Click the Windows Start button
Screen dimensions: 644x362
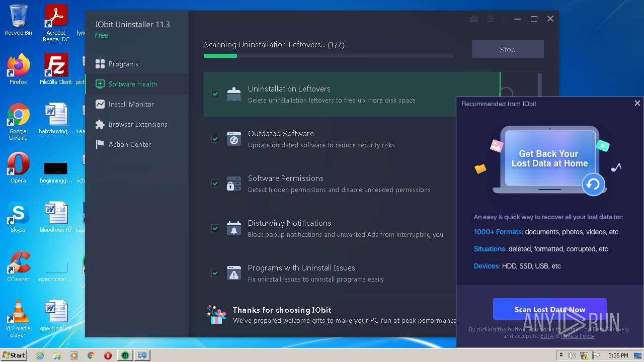[x=14, y=355]
